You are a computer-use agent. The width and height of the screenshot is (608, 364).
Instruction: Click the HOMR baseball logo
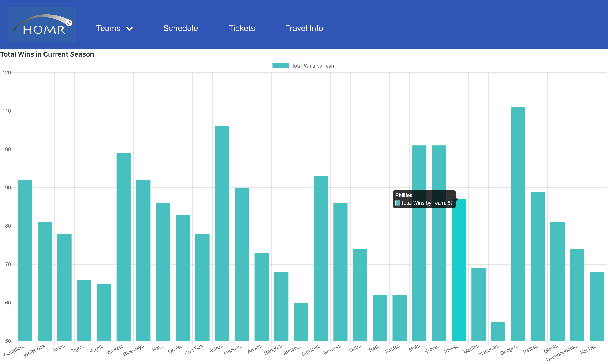click(x=42, y=24)
